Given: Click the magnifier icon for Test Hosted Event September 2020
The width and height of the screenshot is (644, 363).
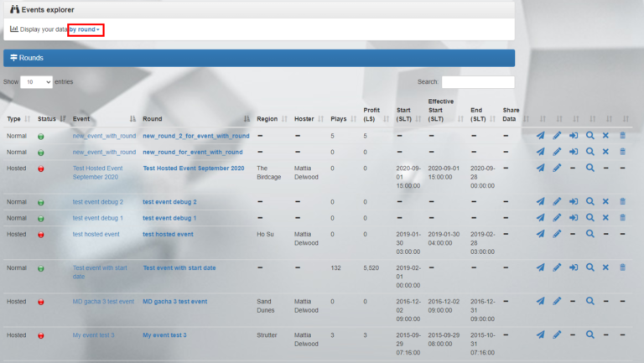Looking at the screenshot, I should [590, 169].
